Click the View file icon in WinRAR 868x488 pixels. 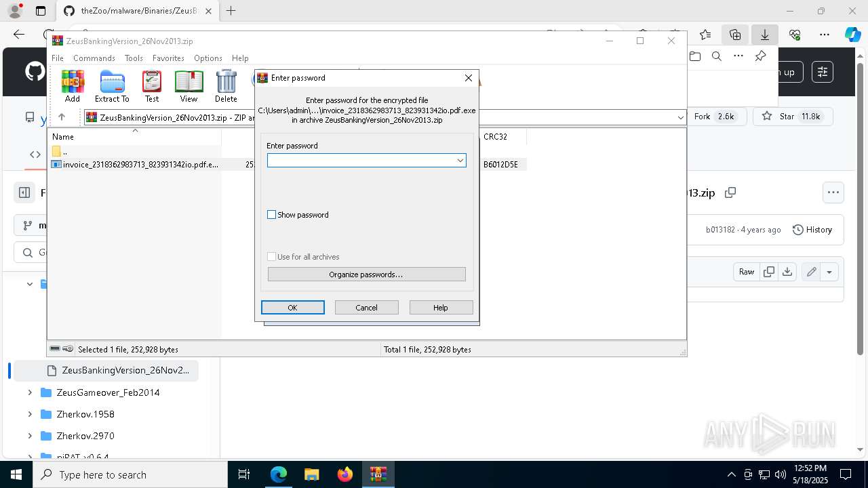(x=189, y=86)
